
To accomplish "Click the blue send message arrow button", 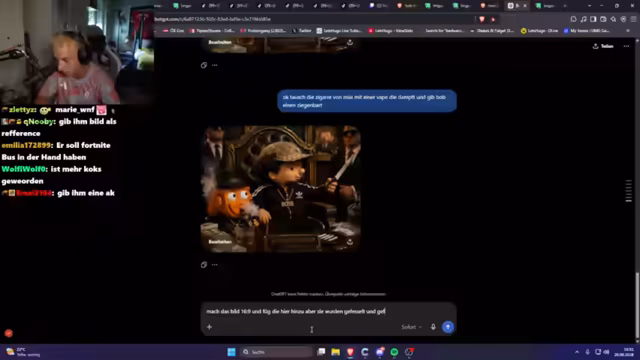I will 448,327.
